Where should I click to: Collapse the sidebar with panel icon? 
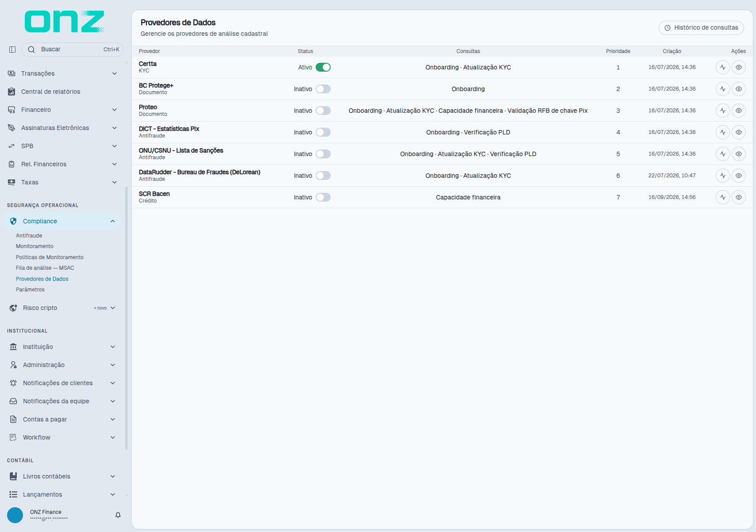12,50
